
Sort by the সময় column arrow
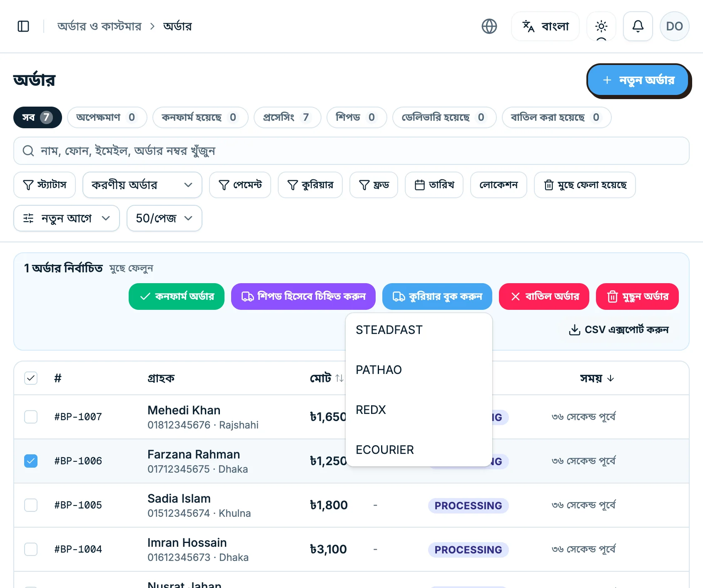point(611,378)
